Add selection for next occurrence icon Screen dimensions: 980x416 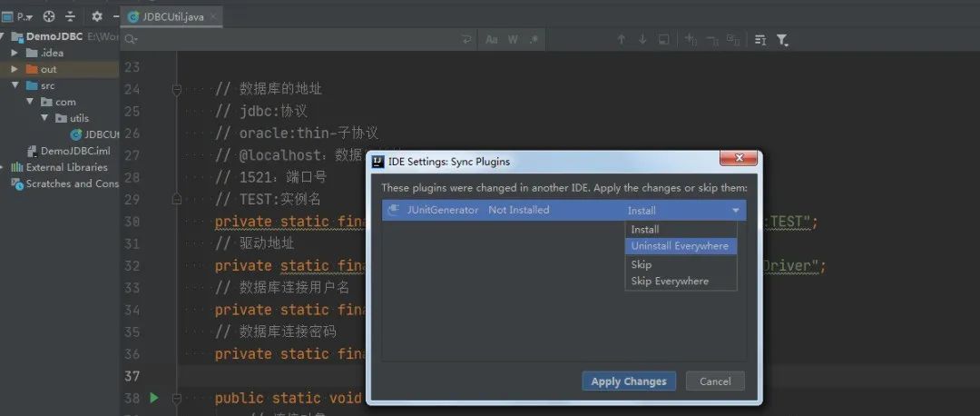pyautogui.click(x=691, y=39)
